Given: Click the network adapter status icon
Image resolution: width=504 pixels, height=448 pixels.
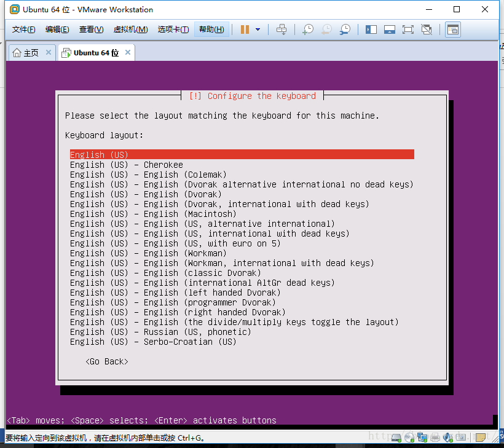Looking at the screenshot, I should click(x=422, y=438).
